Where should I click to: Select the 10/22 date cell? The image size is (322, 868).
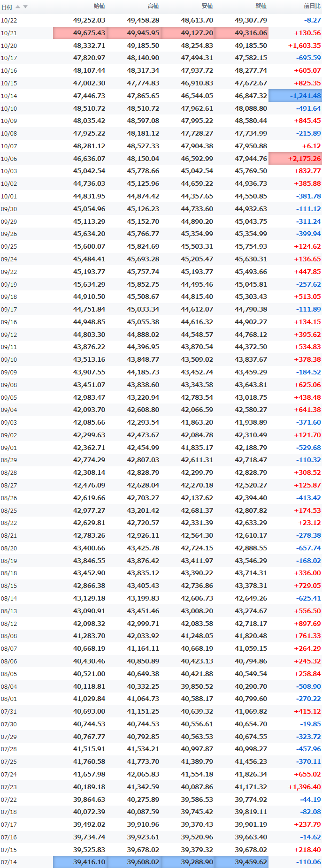pos(9,21)
